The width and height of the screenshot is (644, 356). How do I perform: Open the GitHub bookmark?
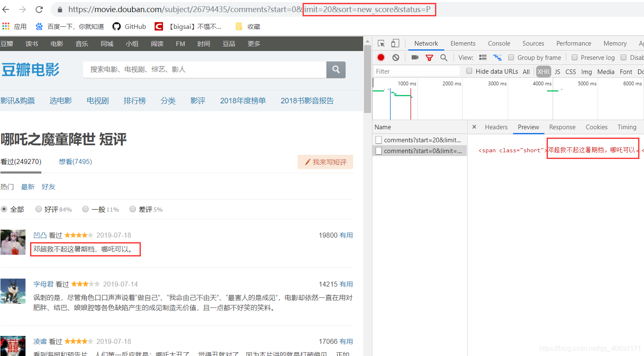[x=129, y=26]
